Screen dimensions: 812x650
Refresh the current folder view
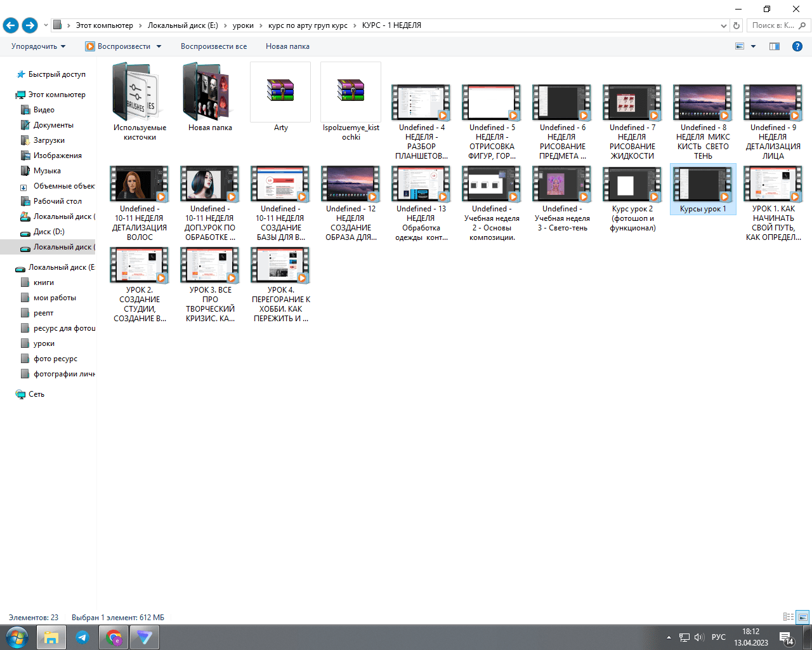tap(737, 25)
